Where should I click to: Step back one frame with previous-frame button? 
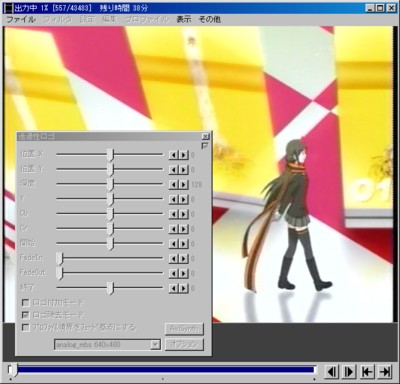(331, 371)
